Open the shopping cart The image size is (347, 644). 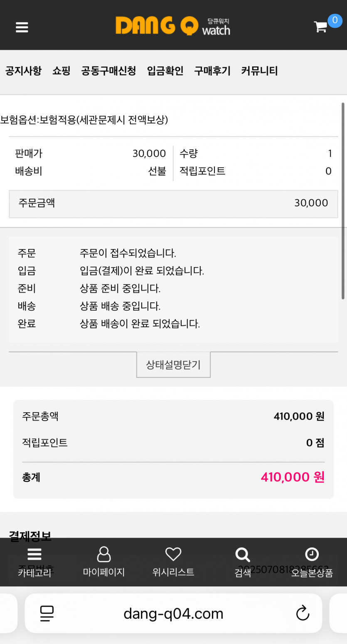pyautogui.click(x=320, y=27)
